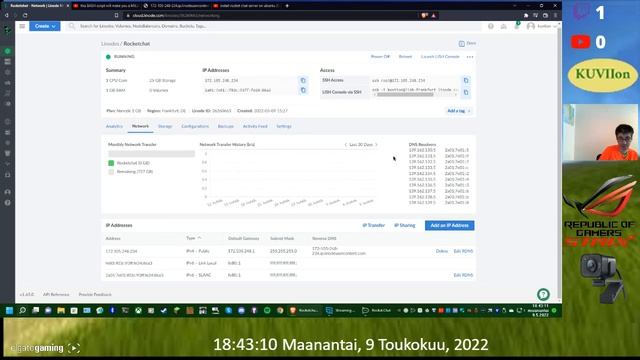Copy the IPv4 address 172.105.248.234

tap(303, 80)
